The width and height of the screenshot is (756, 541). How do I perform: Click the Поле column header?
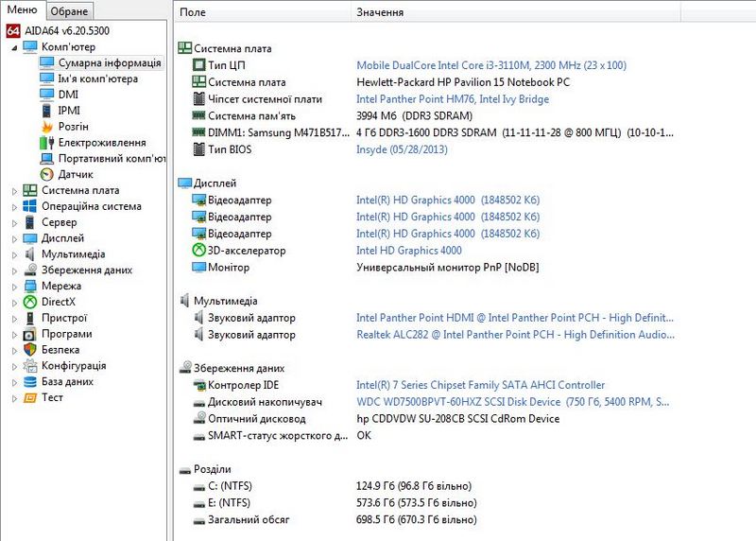coord(193,13)
